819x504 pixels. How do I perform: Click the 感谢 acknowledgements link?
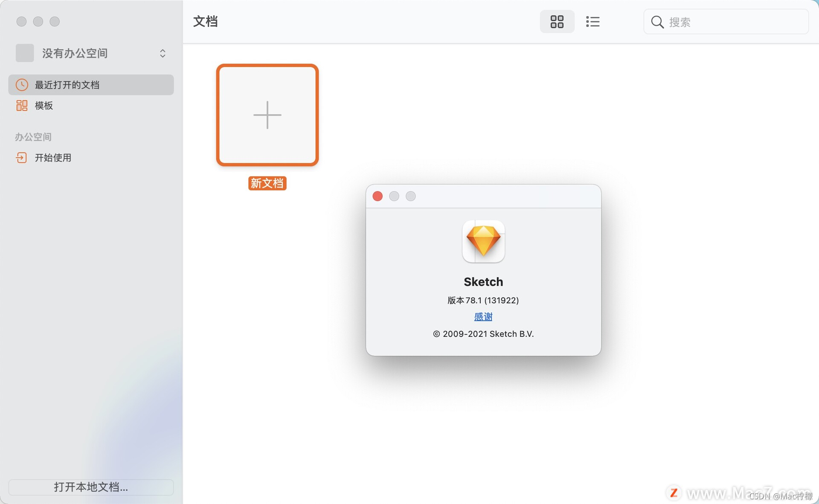coord(483,316)
